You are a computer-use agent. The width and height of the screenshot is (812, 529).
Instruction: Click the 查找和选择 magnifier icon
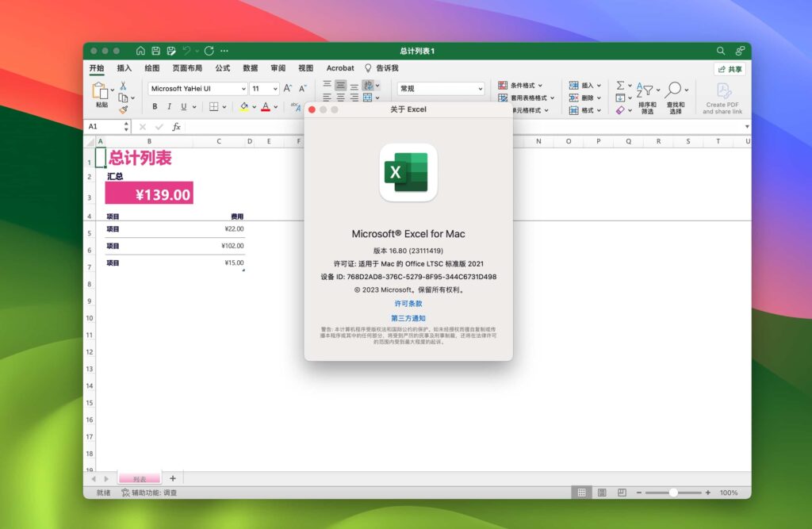[x=675, y=89]
